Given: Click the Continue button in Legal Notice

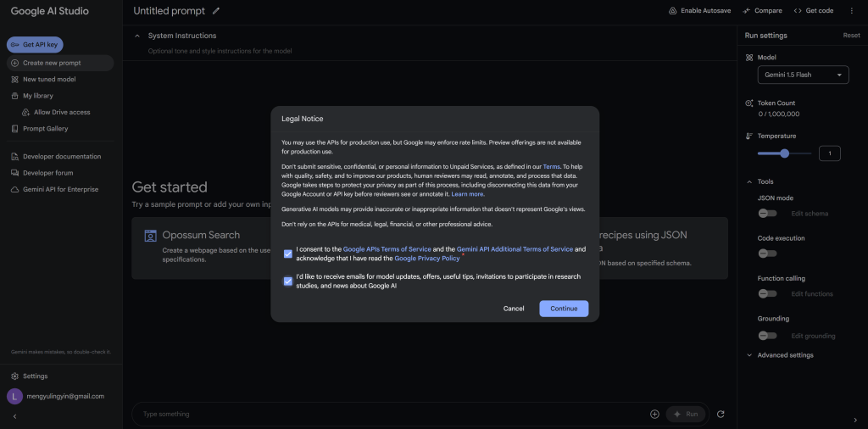Looking at the screenshot, I should point(564,309).
